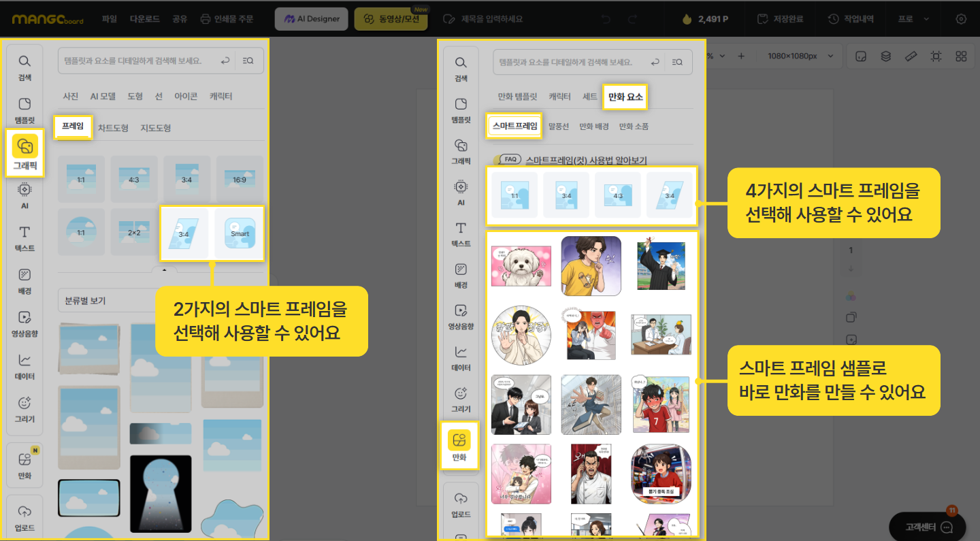
Task: Click the undo arrow in header
Action: [x=607, y=19]
